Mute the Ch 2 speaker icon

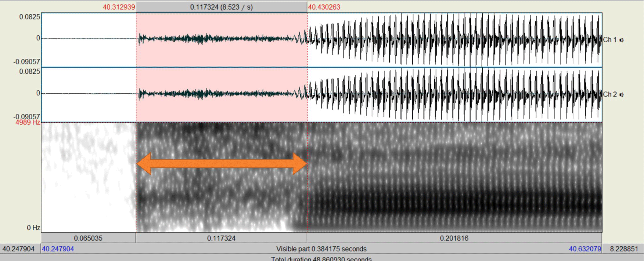pyautogui.click(x=622, y=95)
